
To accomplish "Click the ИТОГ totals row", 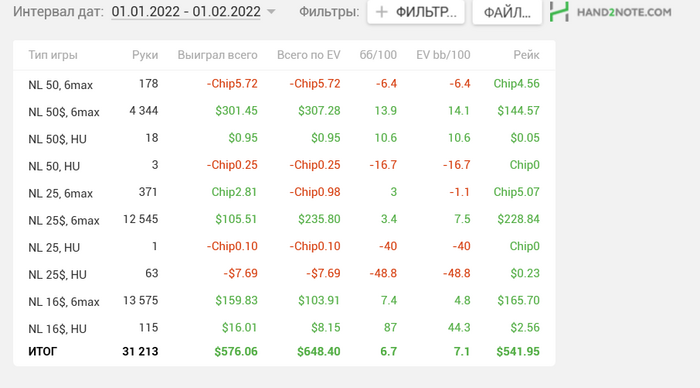I will click(284, 352).
